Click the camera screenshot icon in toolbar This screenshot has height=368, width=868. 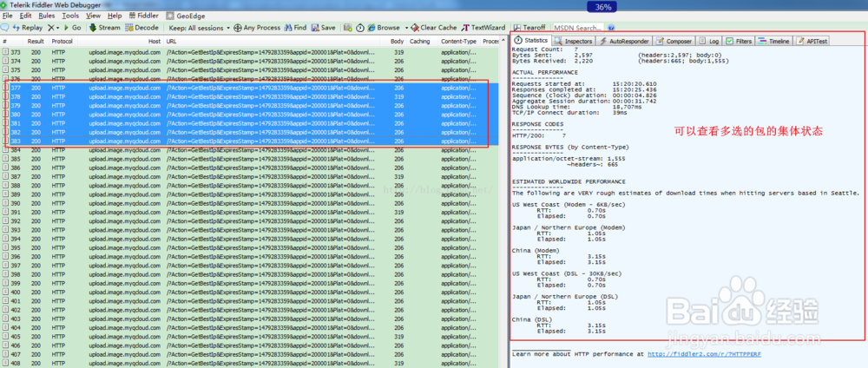(x=348, y=27)
